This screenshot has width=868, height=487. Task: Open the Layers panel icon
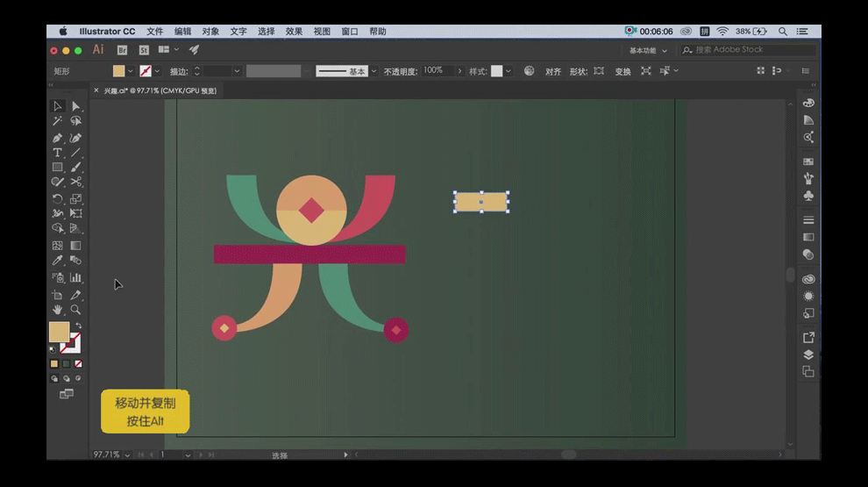click(808, 355)
